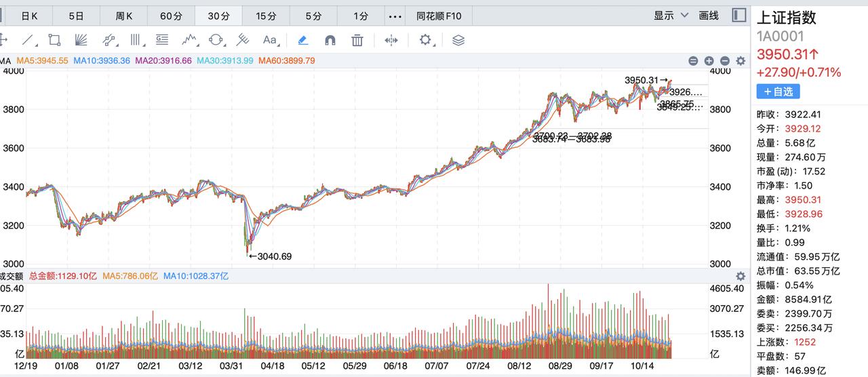
Task: Open volume panel settings gear
Action: (x=741, y=276)
